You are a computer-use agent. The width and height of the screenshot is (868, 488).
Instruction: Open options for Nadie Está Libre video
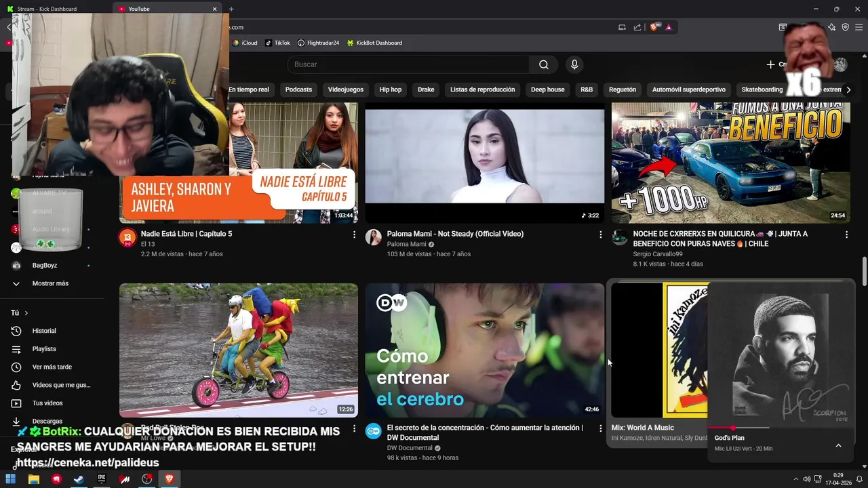354,235
